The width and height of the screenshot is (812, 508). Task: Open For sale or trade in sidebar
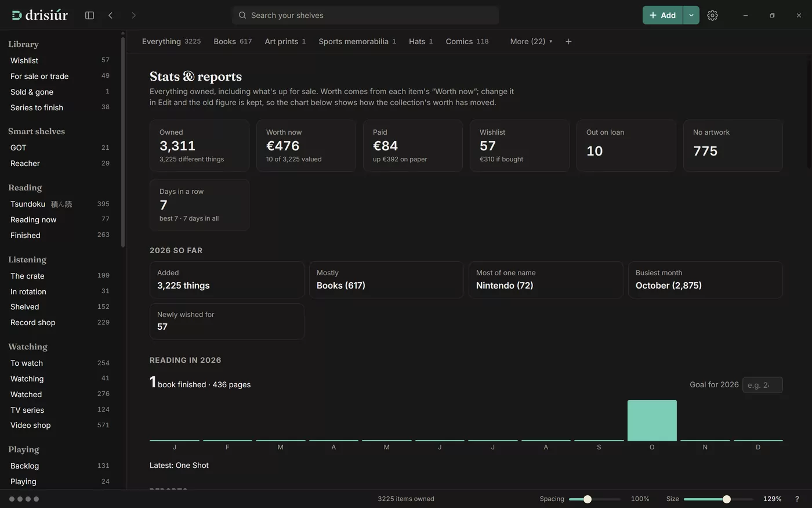(x=60, y=76)
